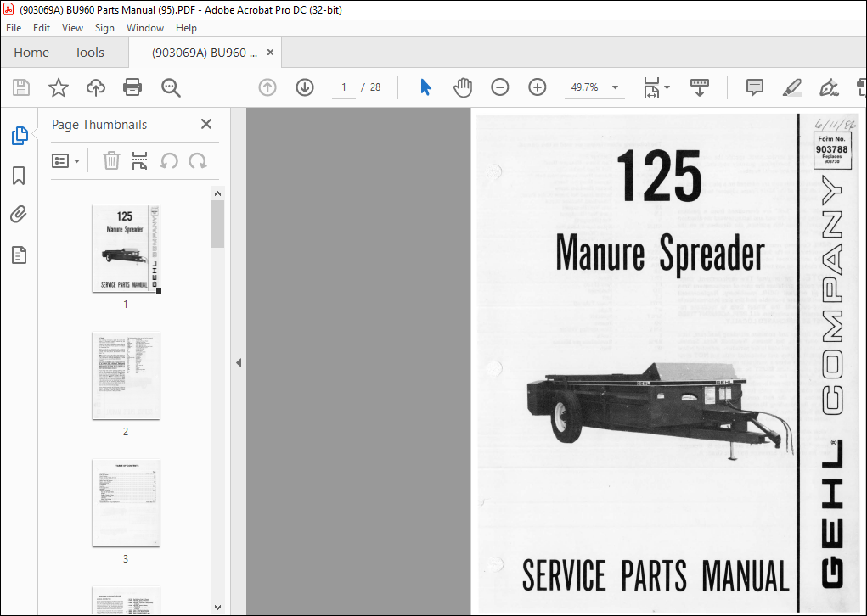Rotate page counterclockwise in the thumbnails panel
Screen dimensions: 867x616
169,160
